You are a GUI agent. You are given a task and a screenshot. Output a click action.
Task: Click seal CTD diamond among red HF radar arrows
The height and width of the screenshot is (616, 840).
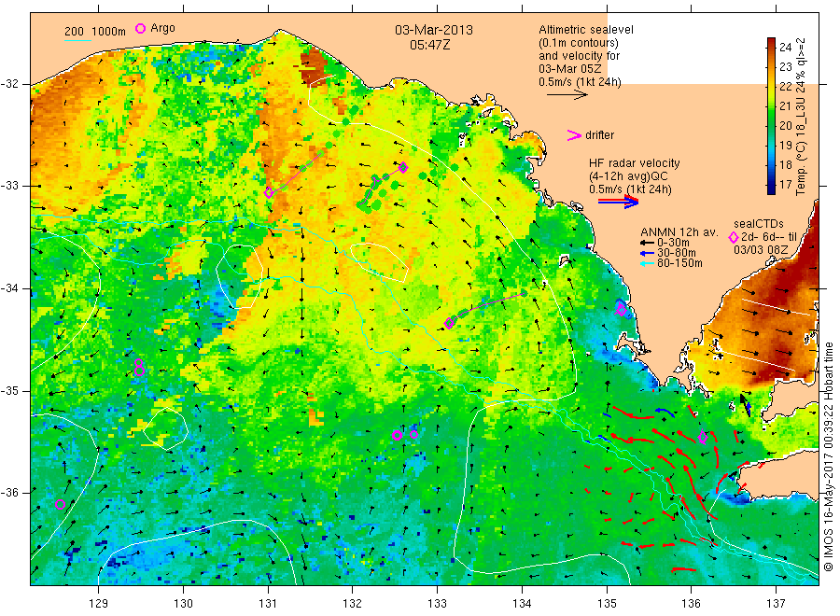pyautogui.click(x=703, y=437)
